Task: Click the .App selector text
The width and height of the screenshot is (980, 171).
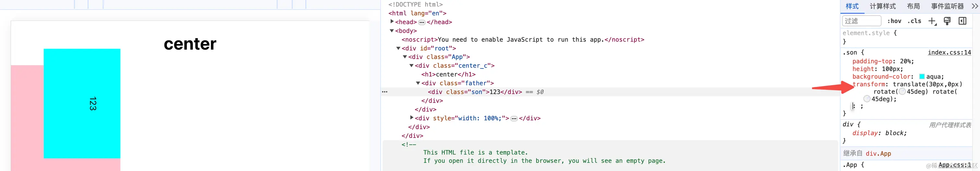Action: [849, 165]
